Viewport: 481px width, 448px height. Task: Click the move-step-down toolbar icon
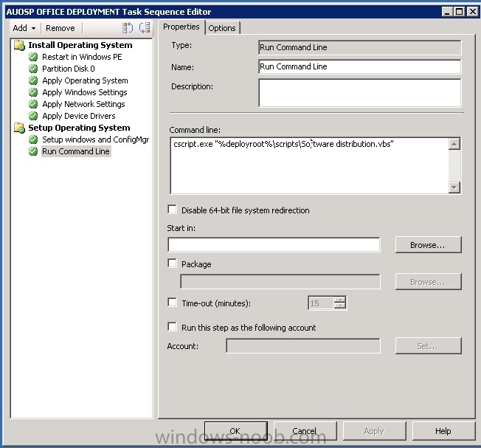[x=145, y=28]
